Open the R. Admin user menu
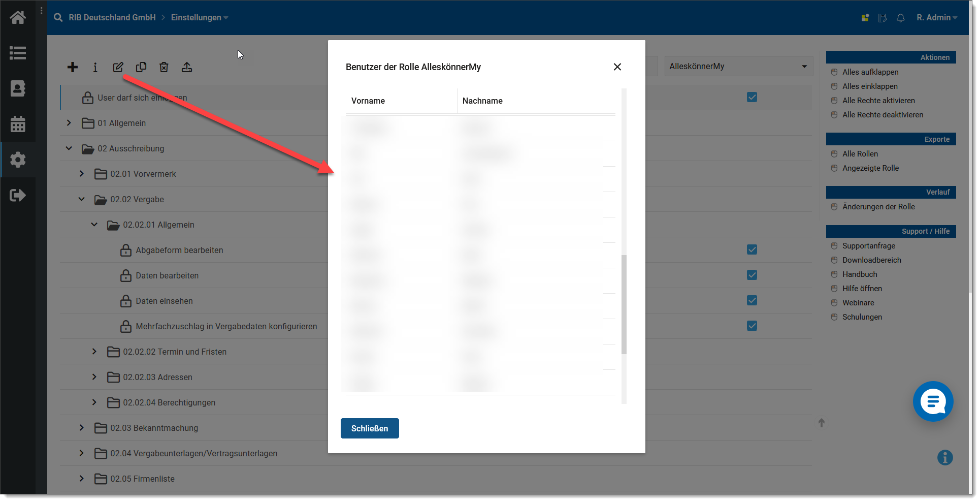The height and width of the screenshot is (502, 980). click(936, 18)
